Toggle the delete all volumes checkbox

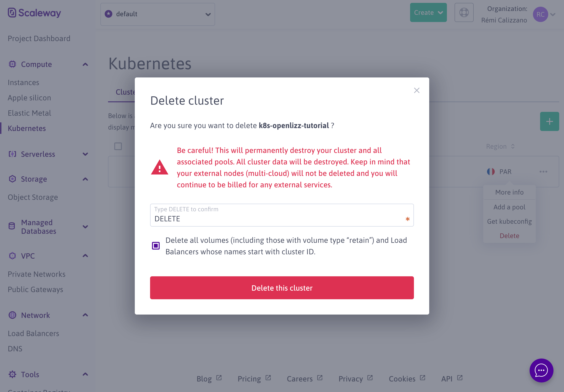(x=156, y=246)
